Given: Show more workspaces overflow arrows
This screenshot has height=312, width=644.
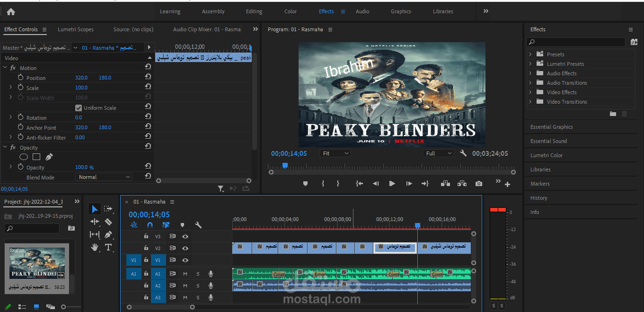Looking at the screenshot, I should tap(486, 11).
